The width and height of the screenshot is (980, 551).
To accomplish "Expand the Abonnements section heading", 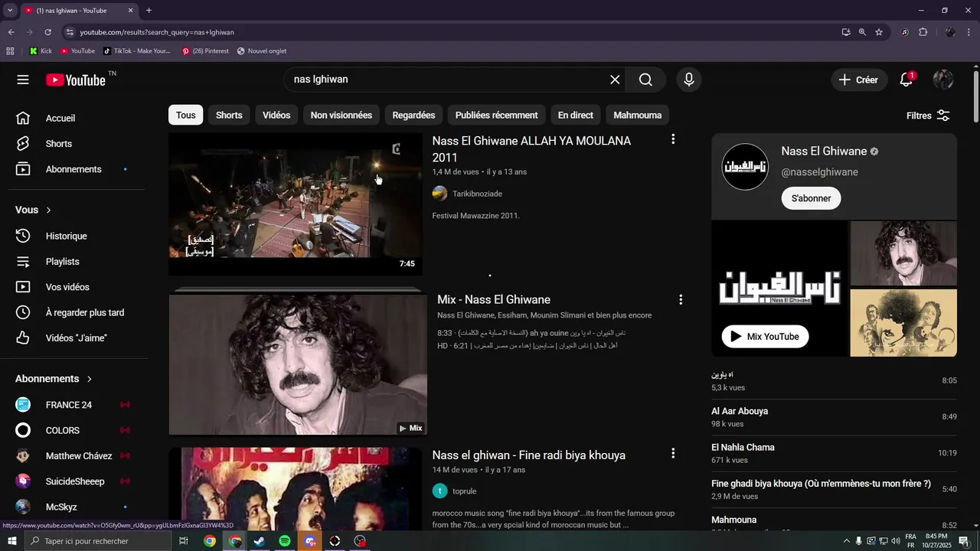I will tap(54, 379).
